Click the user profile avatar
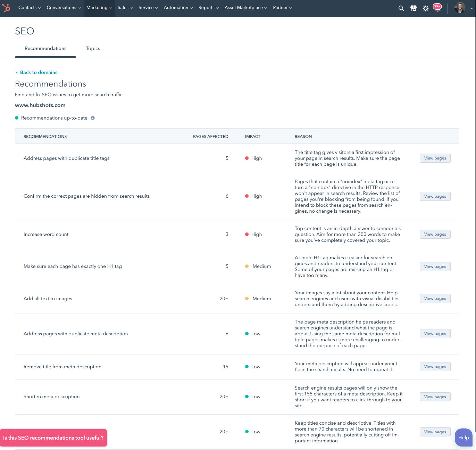This screenshot has width=476, height=450. tap(460, 8)
